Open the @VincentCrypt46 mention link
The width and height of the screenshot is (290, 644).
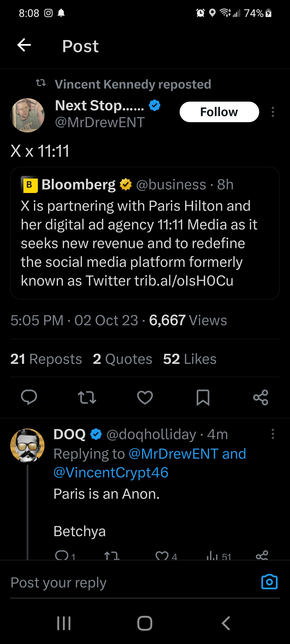(111, 472)
